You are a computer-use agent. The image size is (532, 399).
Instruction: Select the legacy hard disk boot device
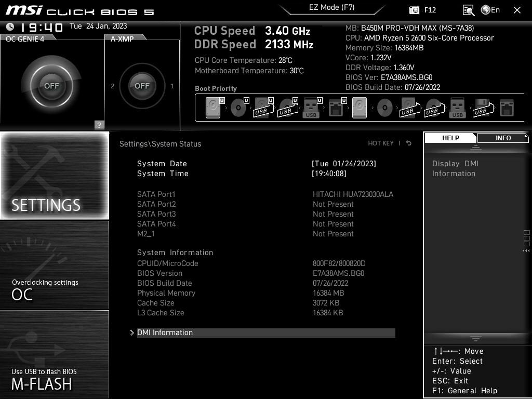click(x=360, y=108)
